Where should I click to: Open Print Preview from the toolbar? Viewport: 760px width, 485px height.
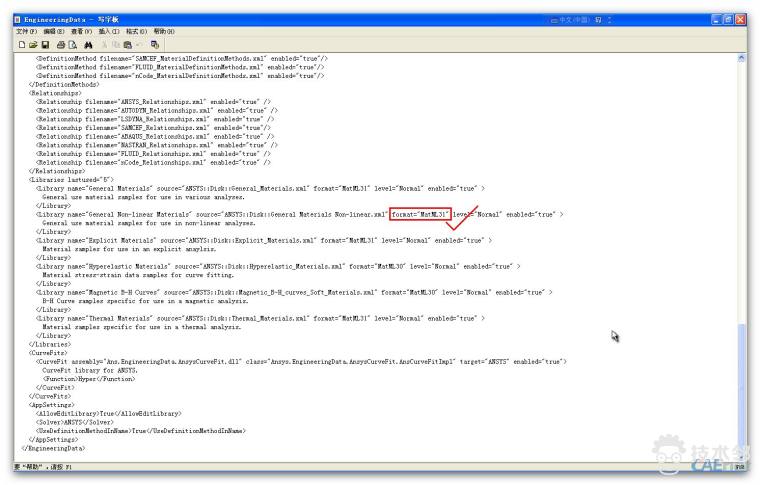(x=72, y=45)
